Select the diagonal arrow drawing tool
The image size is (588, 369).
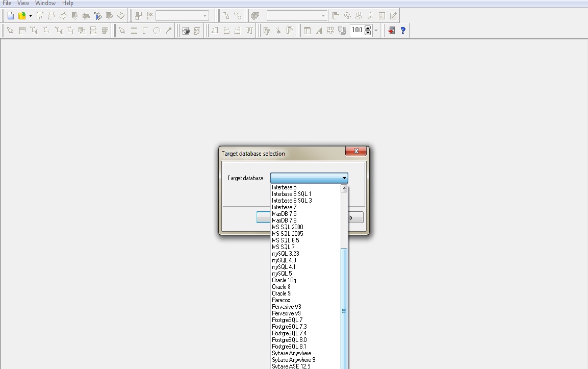(x=168, y=31)
